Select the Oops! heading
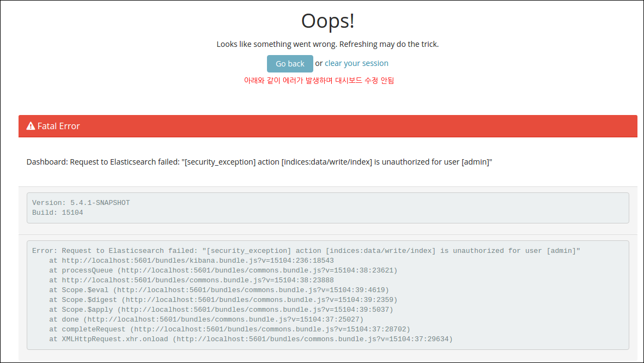 coord(328,21)
